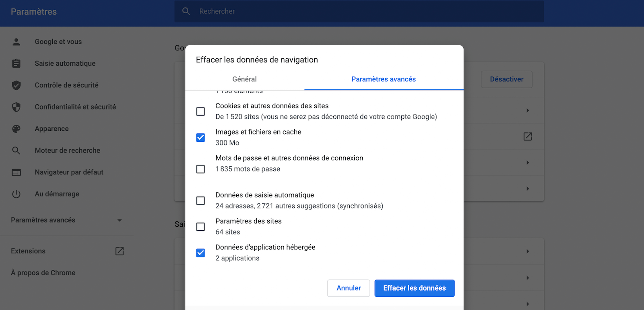
Task: Open À propos de Chrome
Action: click(x=43, y=273)
